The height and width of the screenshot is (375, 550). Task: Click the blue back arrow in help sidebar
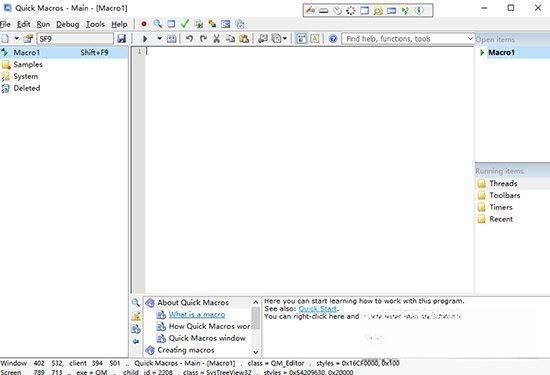pyautogui.click(x=136, y=341)
